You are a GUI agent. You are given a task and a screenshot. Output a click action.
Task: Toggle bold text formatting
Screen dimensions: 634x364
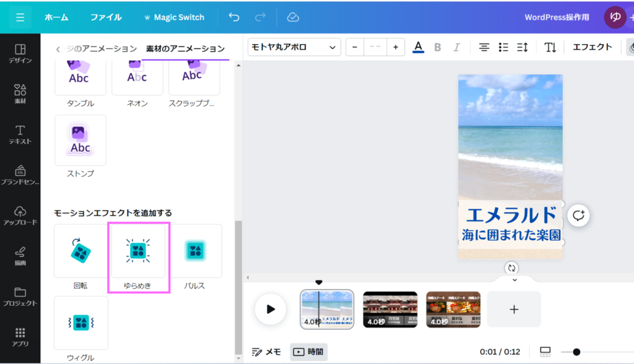(x=438, y=47)
